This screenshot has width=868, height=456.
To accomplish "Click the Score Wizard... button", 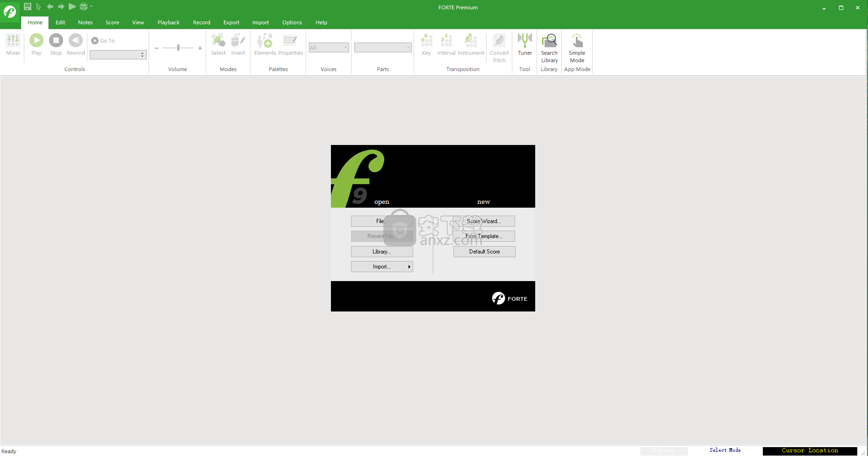I will coord(484,221).
